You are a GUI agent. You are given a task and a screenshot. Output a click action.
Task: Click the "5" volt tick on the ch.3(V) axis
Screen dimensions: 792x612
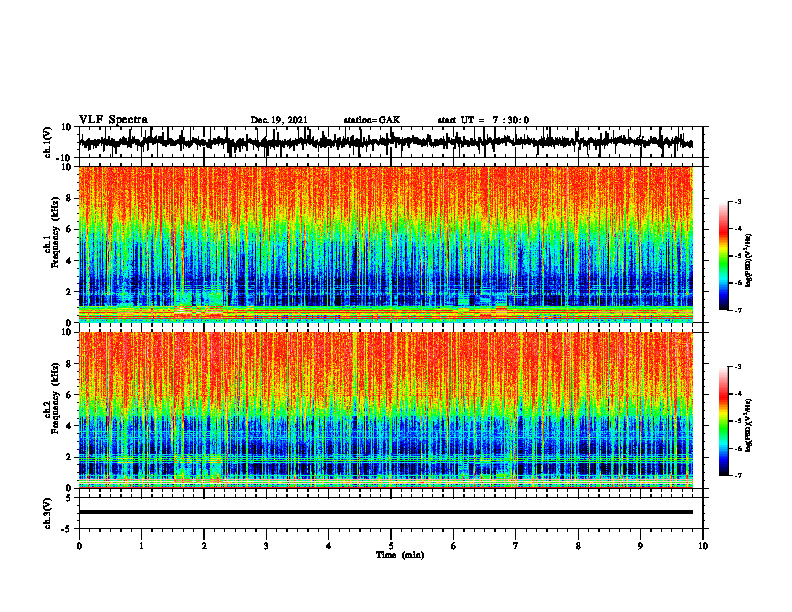tap(69, 498)
